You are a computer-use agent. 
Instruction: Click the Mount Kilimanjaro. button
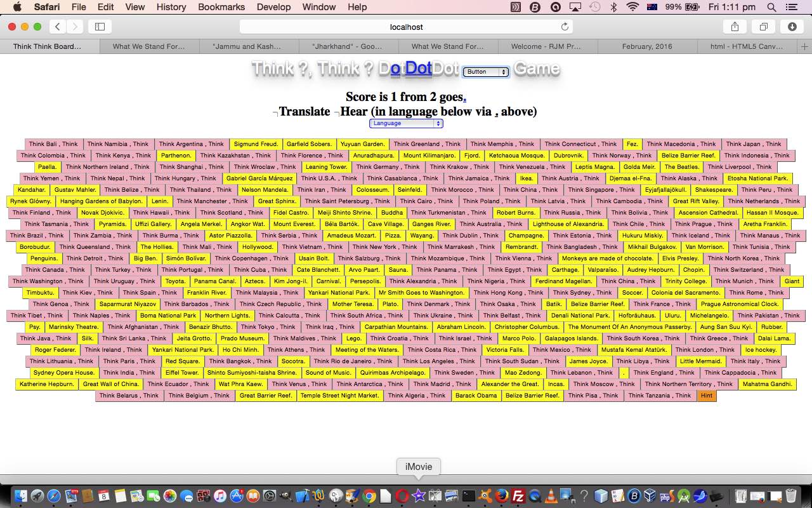click(x=429, y=156)
